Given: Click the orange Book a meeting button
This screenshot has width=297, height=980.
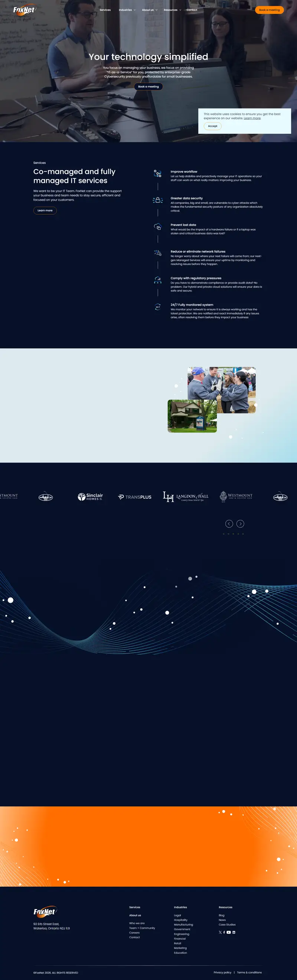Looking at the screenshot, I should [269, 10].
